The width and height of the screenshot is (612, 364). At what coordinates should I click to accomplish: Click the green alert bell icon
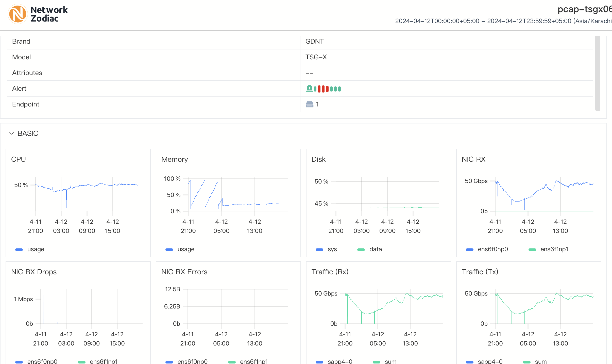tap(309, 88)
